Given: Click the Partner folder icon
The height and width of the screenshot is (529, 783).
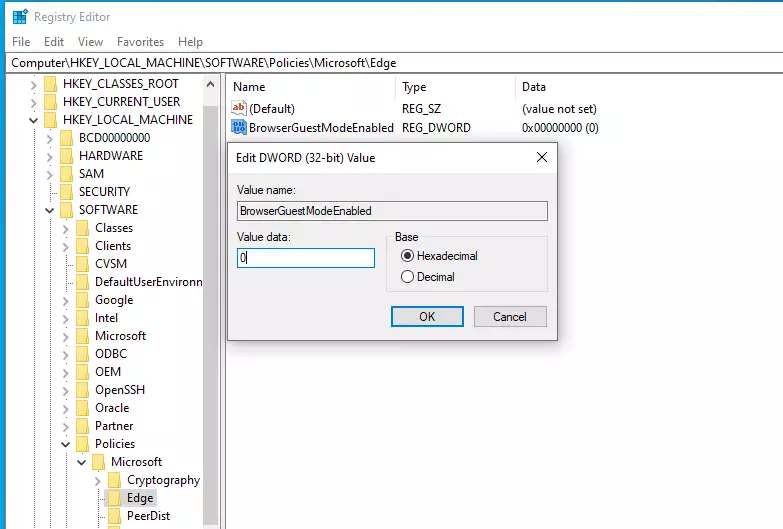Looking at the screenshot, I should [82, 426].
